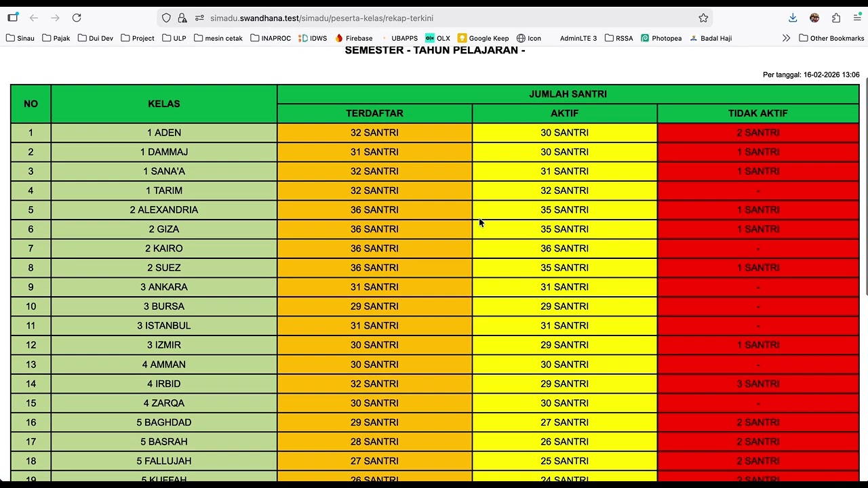868x488 pixels.
Task: Expand the INAPROC bookmarks folder
Action: tap(271, 38)
